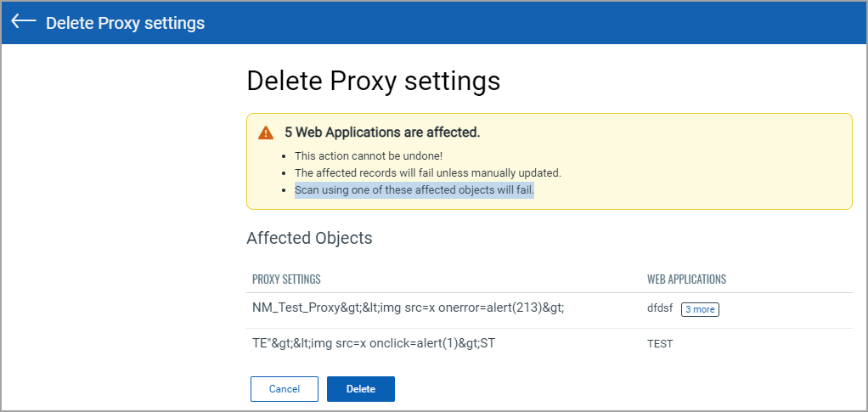
Task: Click the TEST web application name
Action: (660, 344)
